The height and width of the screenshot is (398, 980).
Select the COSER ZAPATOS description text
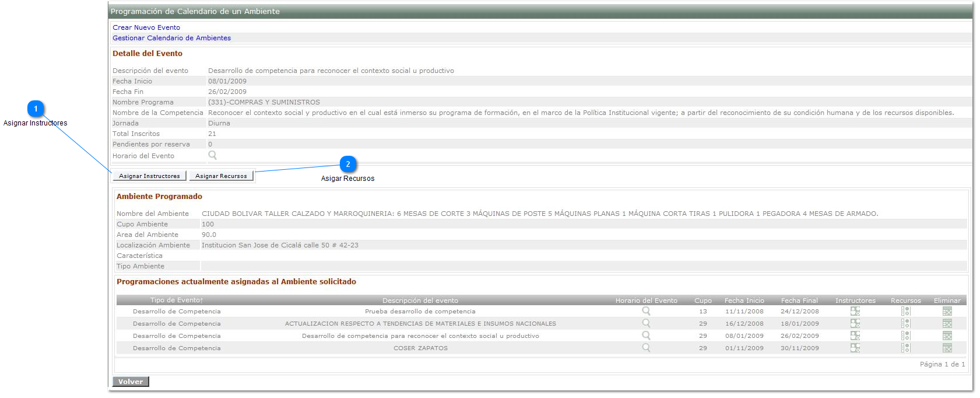(x=421, y=348)
